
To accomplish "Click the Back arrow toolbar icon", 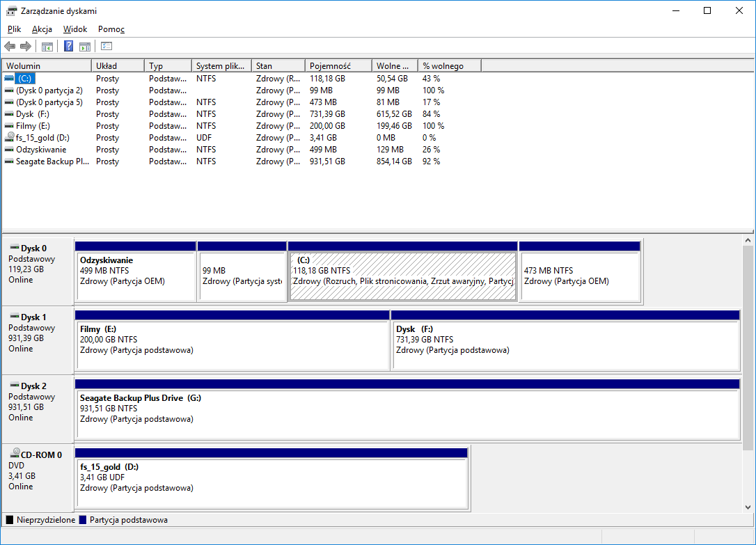I will [x=10, y=47].
